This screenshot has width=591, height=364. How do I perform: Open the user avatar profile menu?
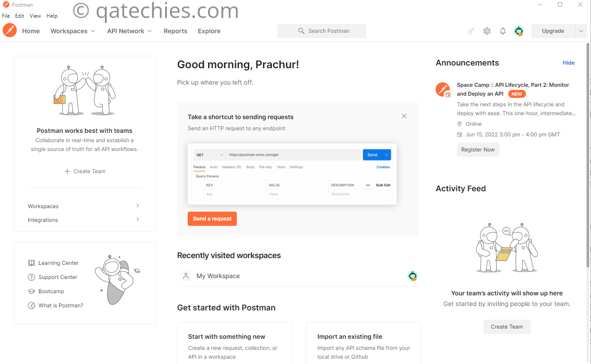click(x=519, y=31)
